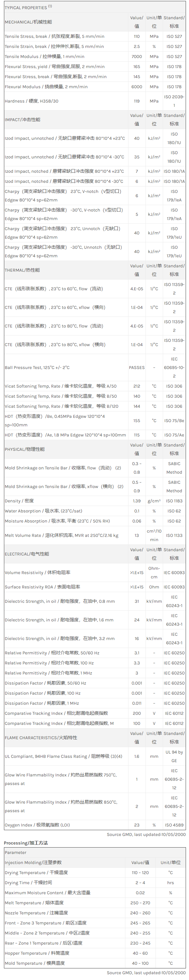Click the Melt Volume Rate row label
This screenshot has width=189, height=980.
tap(61, 535)
